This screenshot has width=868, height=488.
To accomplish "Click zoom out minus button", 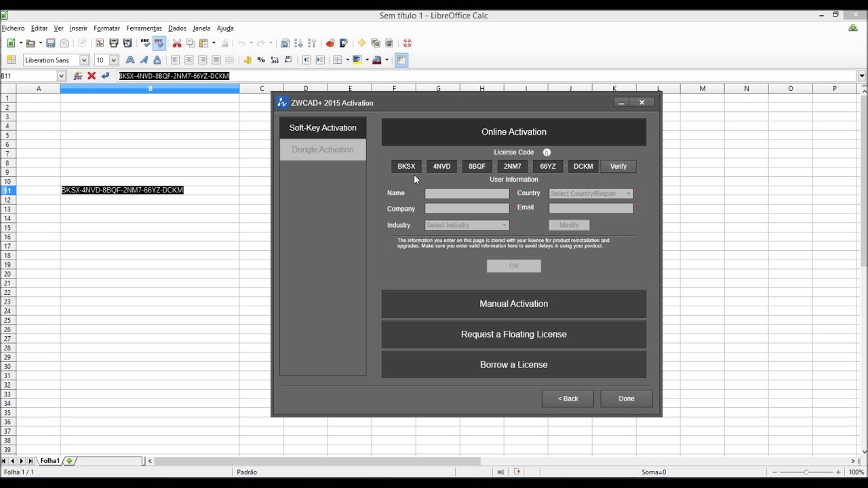I will [774, 472].
